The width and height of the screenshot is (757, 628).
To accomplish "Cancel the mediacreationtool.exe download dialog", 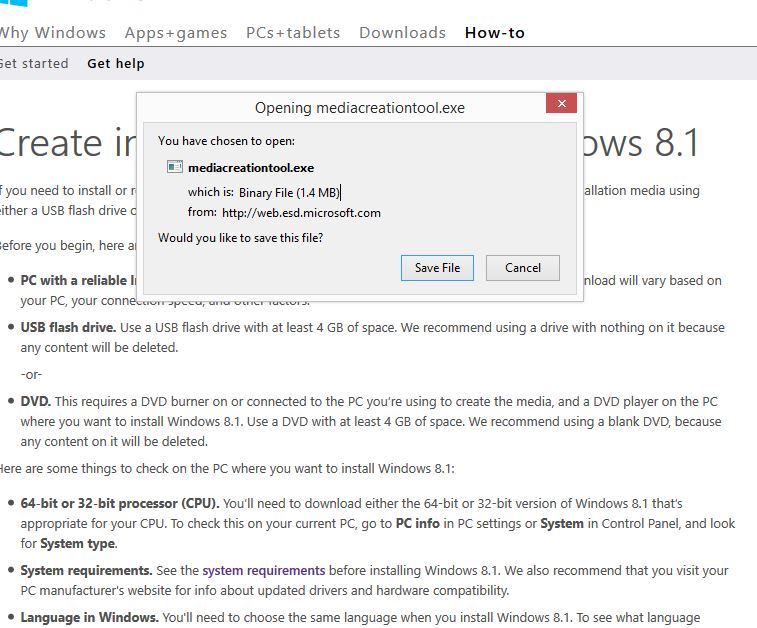I will coord(522,268).
